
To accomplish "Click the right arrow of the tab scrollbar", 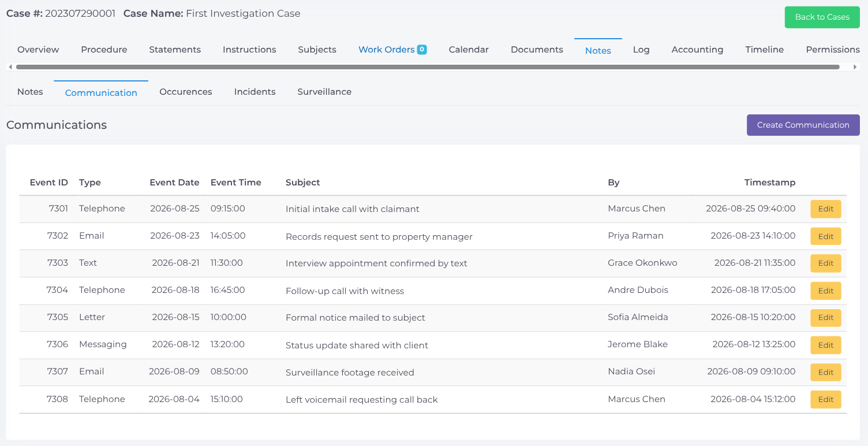I will [x=855, y=67].
